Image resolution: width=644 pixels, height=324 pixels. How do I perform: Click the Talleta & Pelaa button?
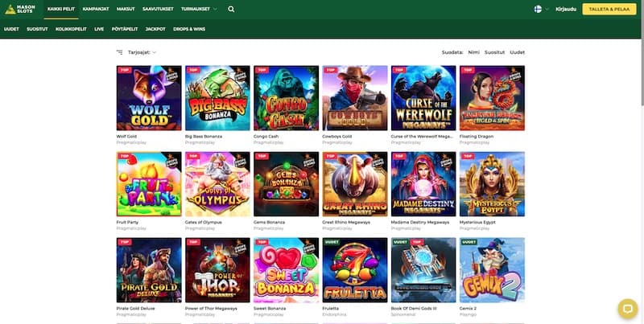(x=609, y=9)
